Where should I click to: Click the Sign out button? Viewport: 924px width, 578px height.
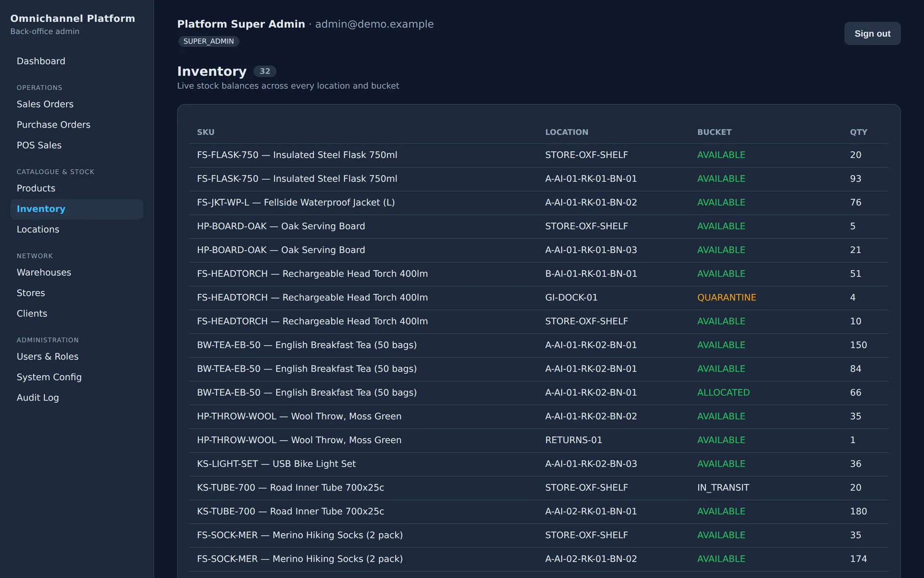872,34
